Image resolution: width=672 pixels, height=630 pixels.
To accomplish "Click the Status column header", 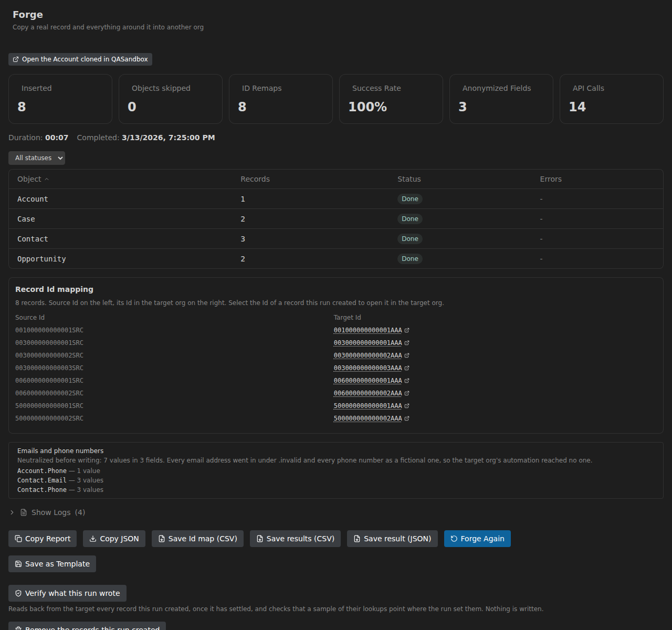I will (409, 179).
